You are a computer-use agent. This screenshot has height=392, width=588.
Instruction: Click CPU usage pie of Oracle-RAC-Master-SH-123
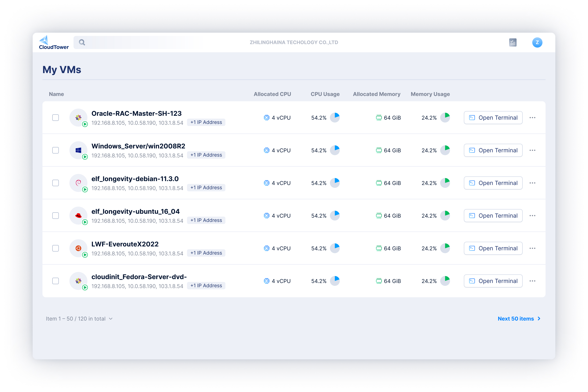click(335, 118)
